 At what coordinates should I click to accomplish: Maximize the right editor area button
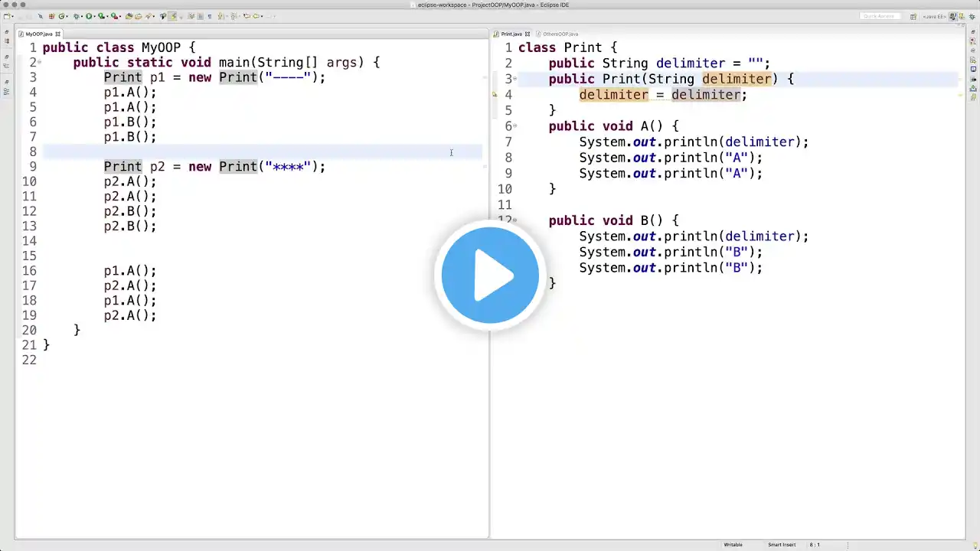point(962,25)
